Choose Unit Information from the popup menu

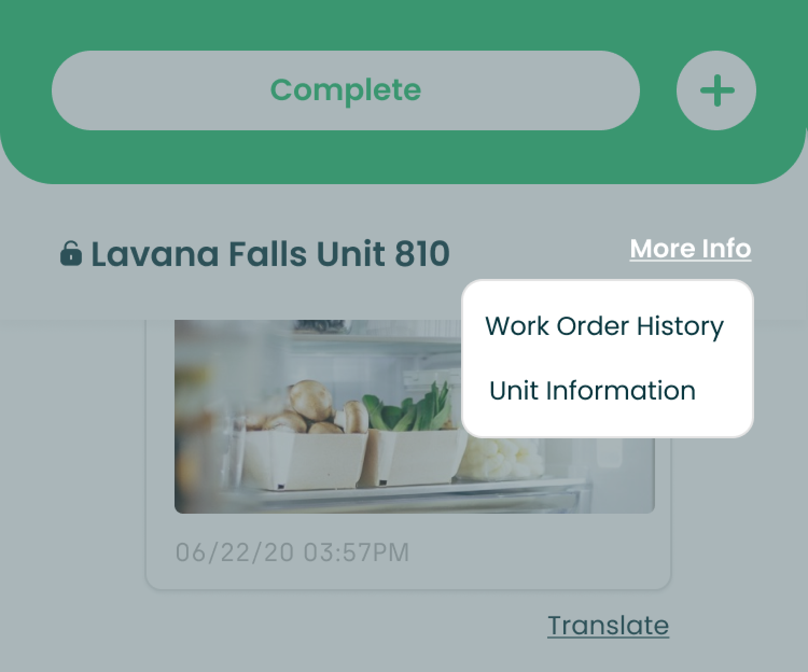[591, 390]
